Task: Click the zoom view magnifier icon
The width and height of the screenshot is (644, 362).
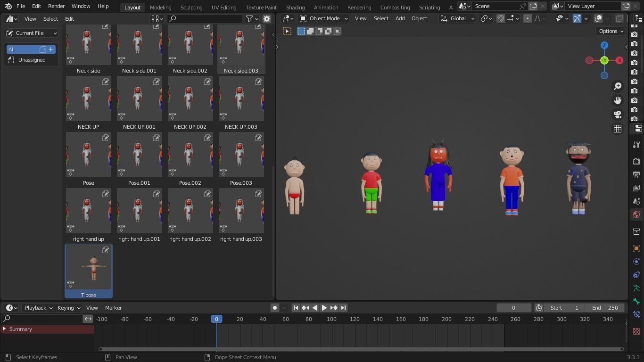Action: [618, 86]
